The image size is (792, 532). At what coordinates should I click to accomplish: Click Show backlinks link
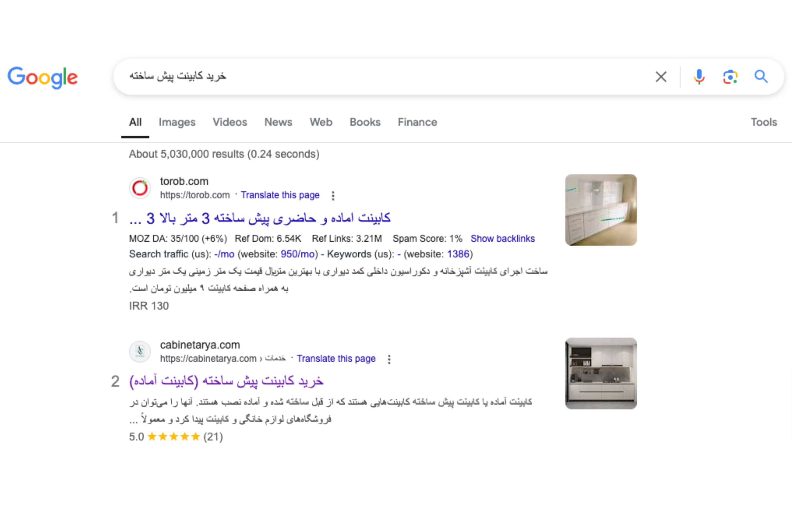point(502,238)
